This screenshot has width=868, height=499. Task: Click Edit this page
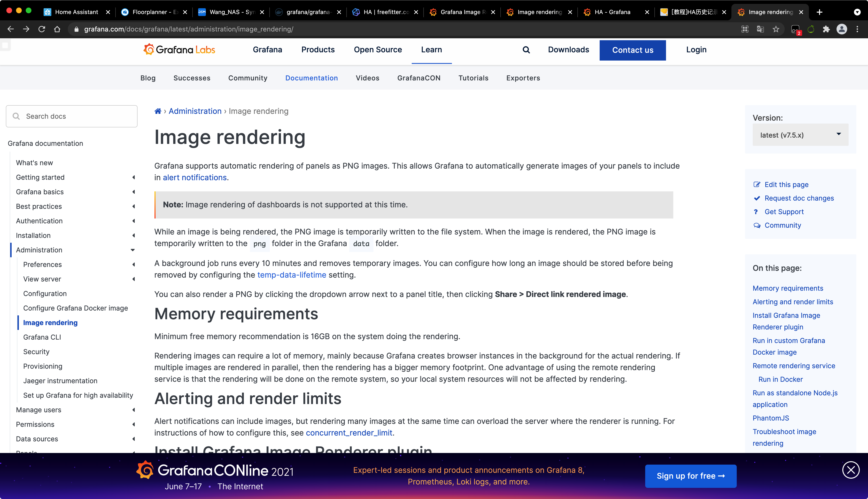786,184
